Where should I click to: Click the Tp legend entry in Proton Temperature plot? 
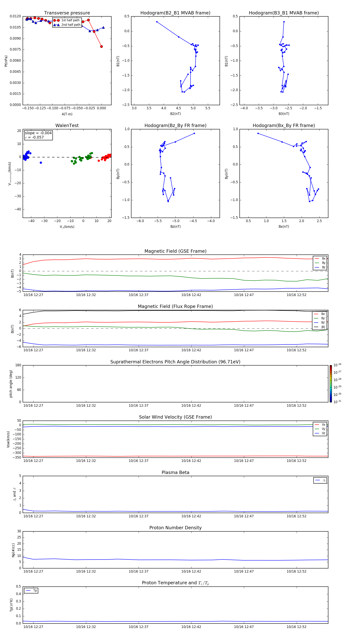pyautogui.click(x=31, y=591)
